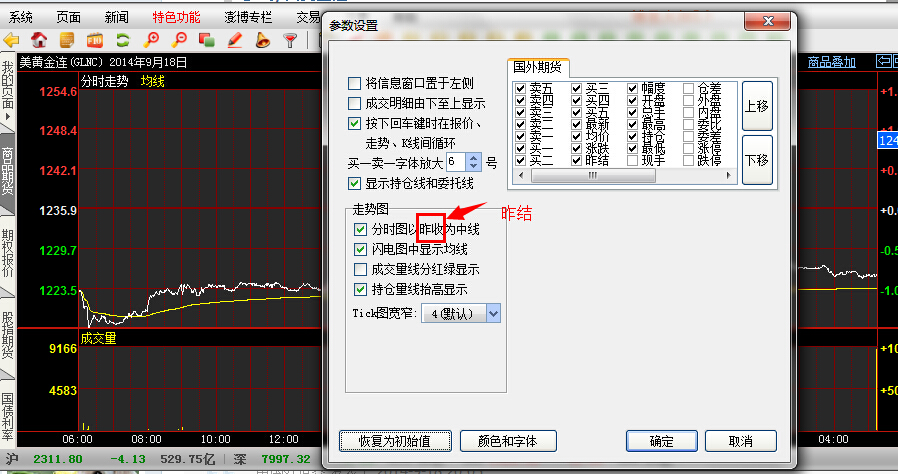
Task: Open the F10 info icon
Action: pos(95,40)
